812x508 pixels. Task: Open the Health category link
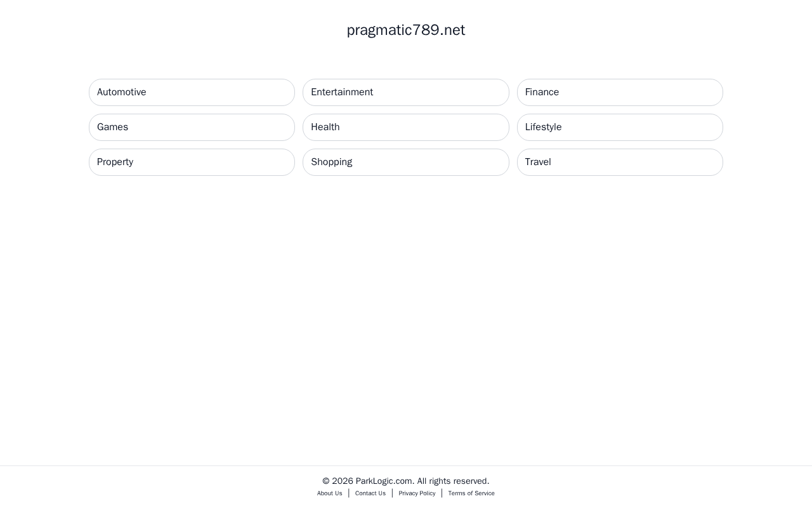(x=406, y=127)
